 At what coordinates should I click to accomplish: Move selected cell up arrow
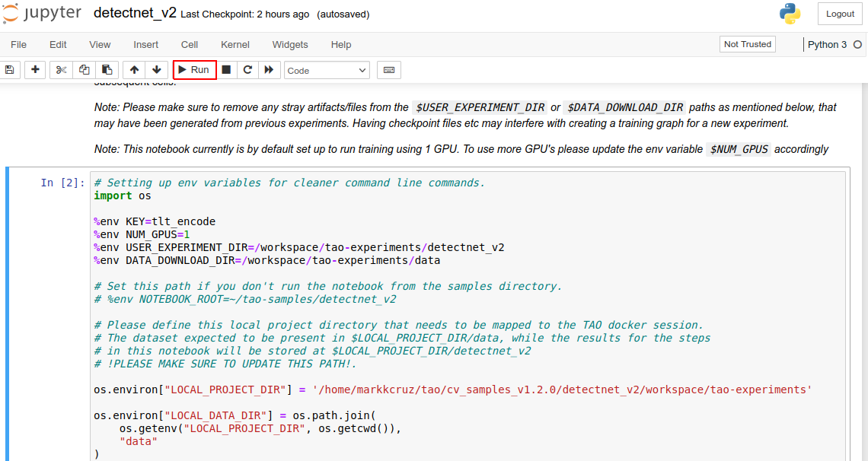[x=134, y=70]
